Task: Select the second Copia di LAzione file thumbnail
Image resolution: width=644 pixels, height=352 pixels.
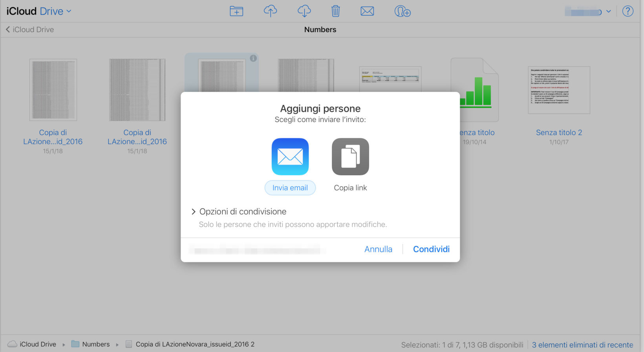Action: [137, 90]
